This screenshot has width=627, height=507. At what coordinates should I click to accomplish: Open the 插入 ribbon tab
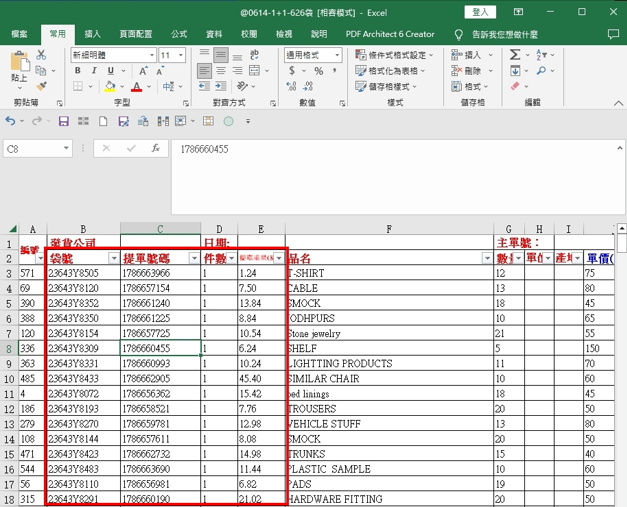(92, 34)
